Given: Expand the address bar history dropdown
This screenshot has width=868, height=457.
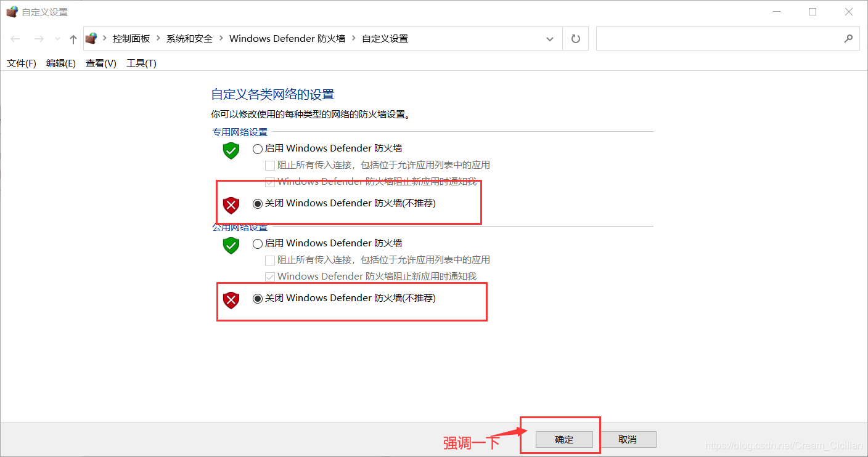Looking at the screenshot, I should [550, 39].
